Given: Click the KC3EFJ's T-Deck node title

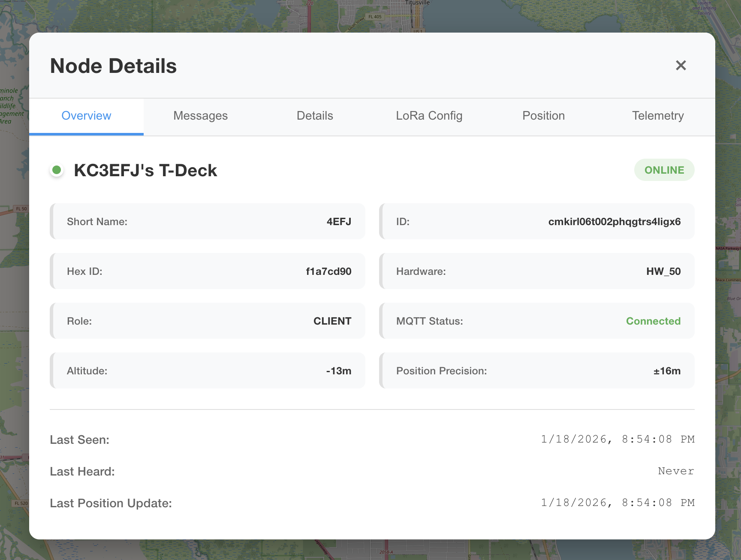Looking at the screenshot, I should 145,170.
